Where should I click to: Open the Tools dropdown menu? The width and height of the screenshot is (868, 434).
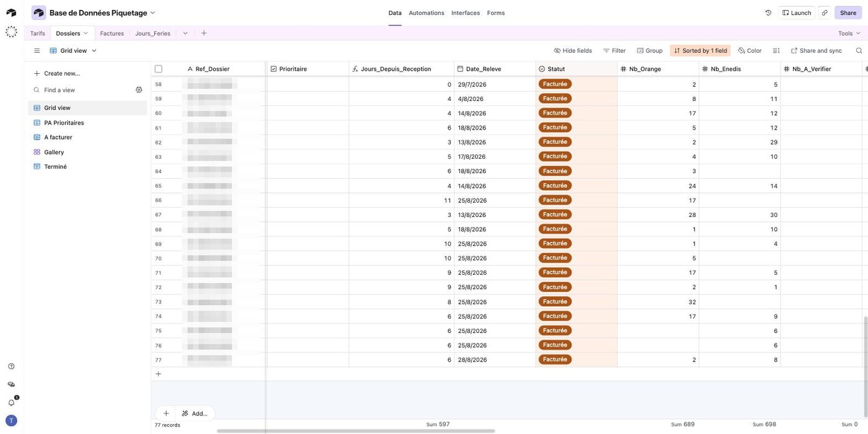tap(849, 33)
